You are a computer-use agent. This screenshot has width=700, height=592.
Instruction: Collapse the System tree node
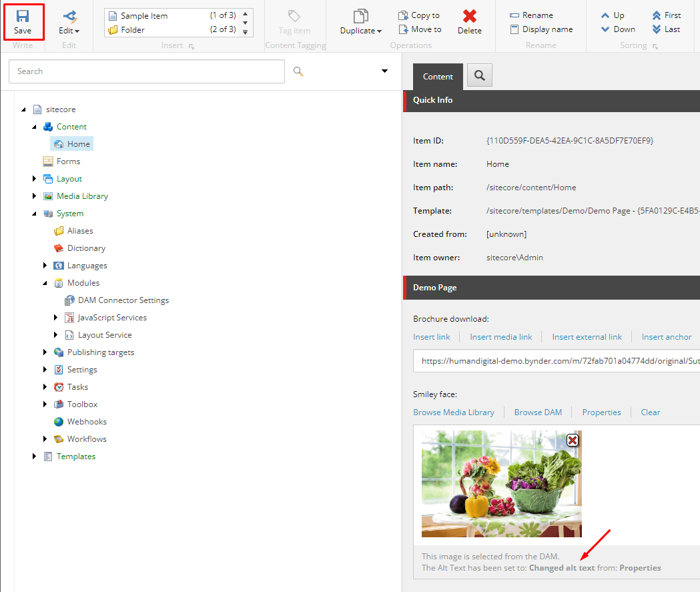tap(35, 214)
